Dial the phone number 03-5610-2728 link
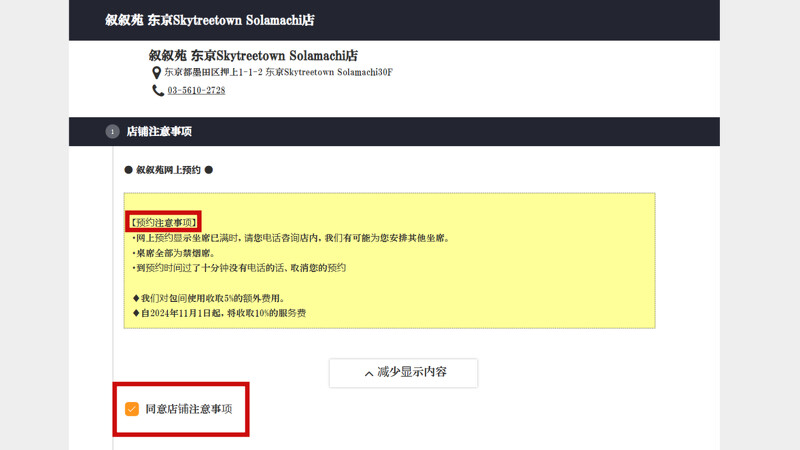Image resolution: width=800 pixels, height=450 pixels. [x=196, y=90]
